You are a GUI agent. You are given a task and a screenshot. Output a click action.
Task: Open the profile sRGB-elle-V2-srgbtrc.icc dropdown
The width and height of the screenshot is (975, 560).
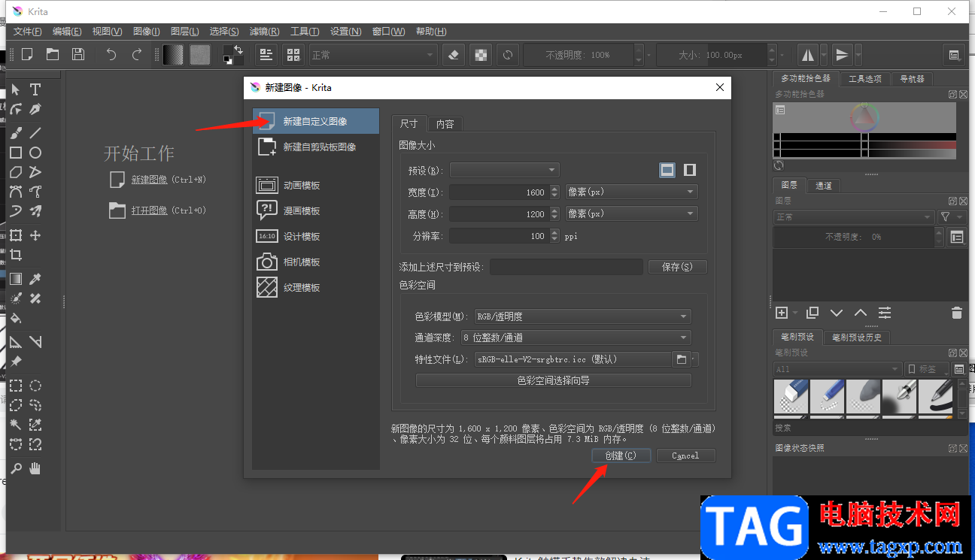click(x=573, y=359)
